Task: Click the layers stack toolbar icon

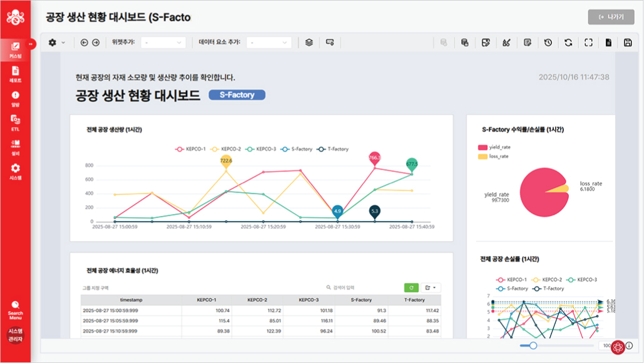Action: click(309, 43)
